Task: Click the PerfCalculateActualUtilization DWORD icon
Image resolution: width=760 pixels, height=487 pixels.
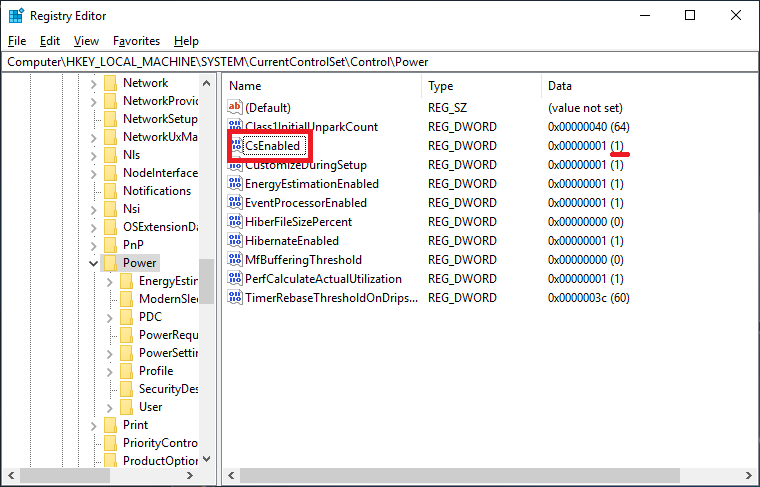Action: 235,279
